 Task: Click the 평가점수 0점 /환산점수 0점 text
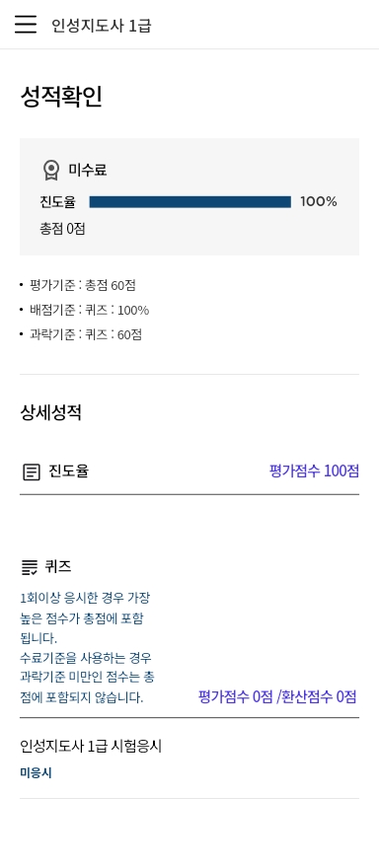[277, 696]
